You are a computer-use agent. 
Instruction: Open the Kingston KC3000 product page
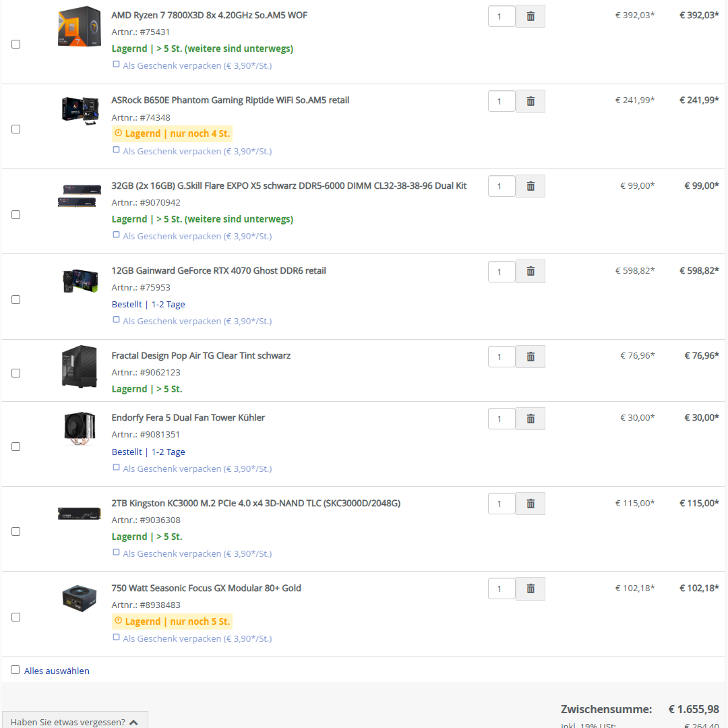pyautogui.click(x=256, y=503)
